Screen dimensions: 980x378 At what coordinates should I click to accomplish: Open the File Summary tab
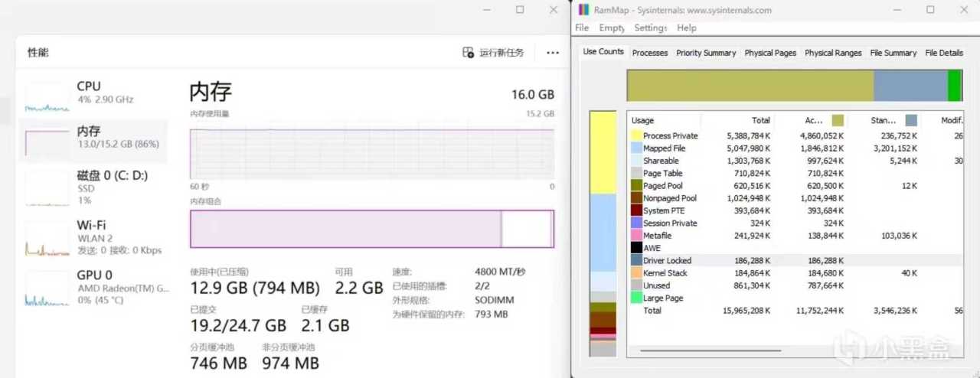(x=893, y=53)
